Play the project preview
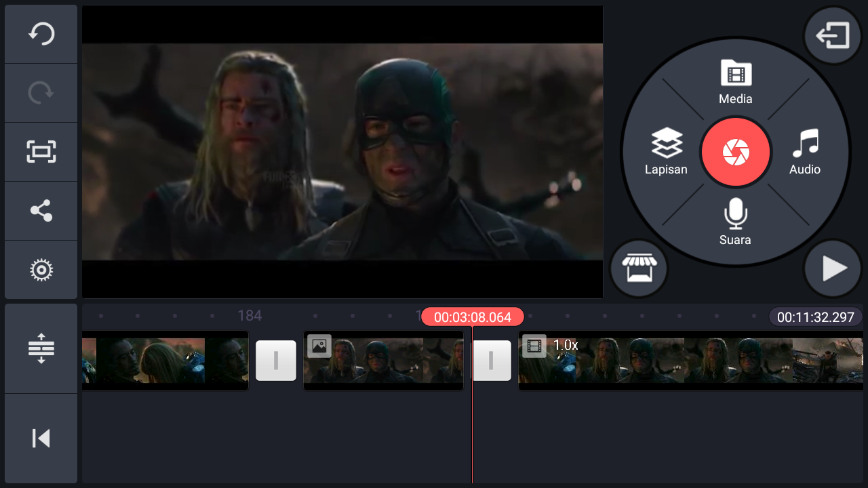 [833, 269]
